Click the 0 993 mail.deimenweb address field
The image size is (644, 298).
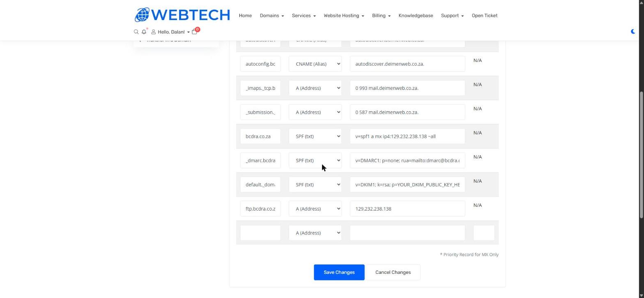[x=407, y=88]
